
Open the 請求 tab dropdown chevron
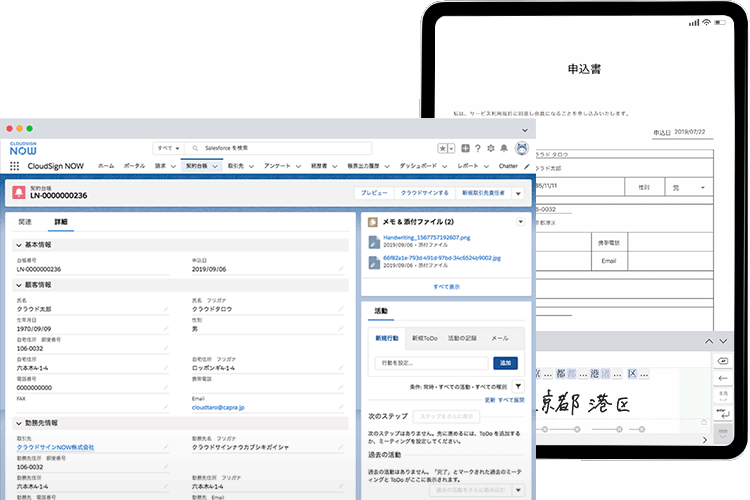tap(173, 167)
